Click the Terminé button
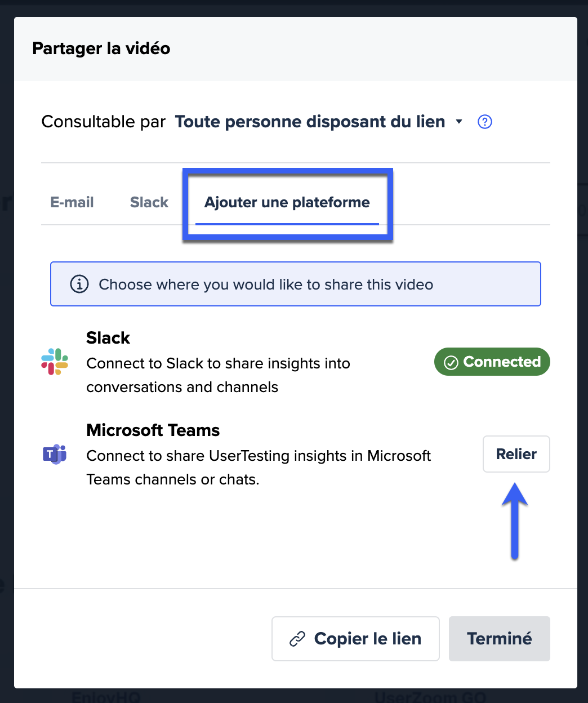588x703 pixels. pyautogui.click(x=500, y=639)
